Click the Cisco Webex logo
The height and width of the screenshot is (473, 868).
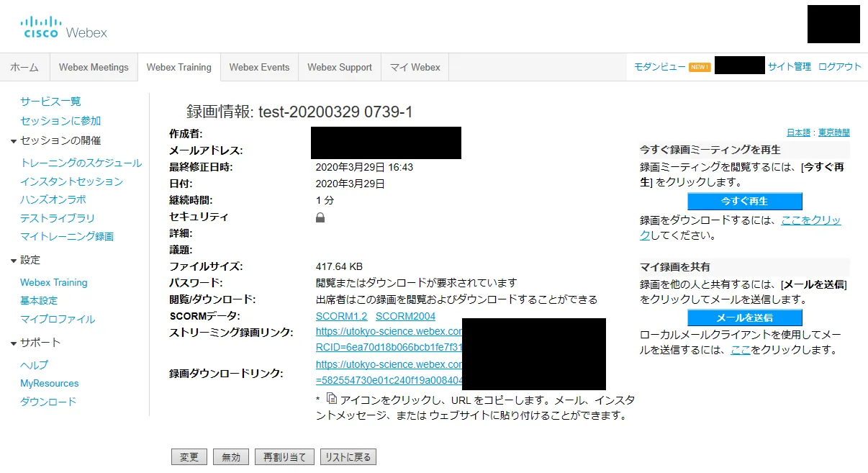tap(64, 27)
